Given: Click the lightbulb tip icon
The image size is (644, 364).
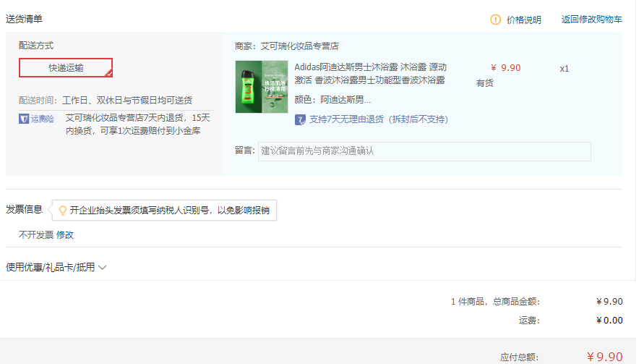Looking at the screenshot, I should click(x=62, y=210).
